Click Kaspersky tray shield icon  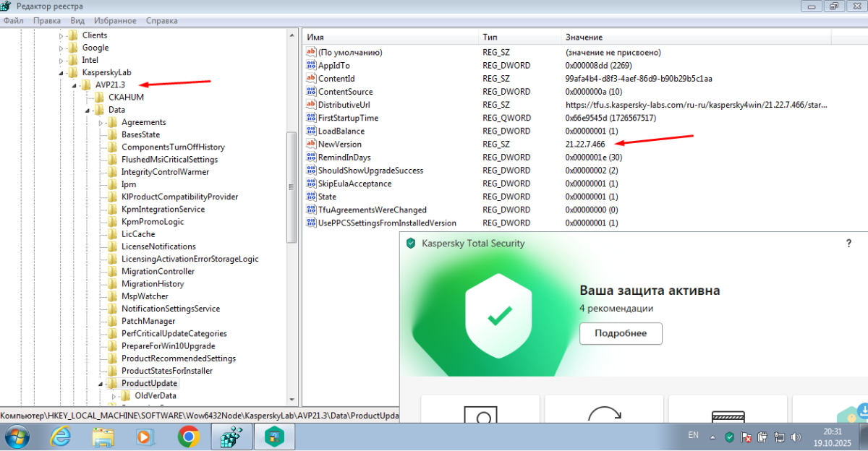[x=730, y=437]
